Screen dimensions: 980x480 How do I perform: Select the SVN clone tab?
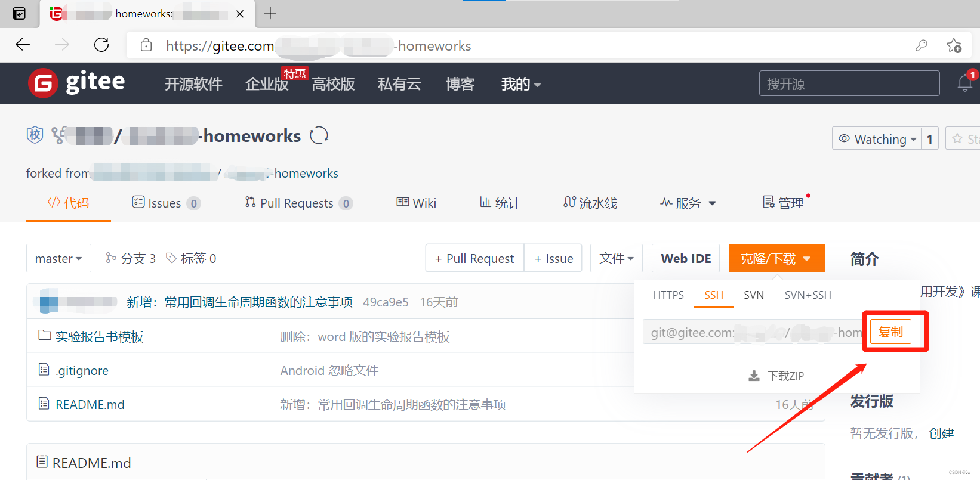pyautogui.click(x=754, y=295)
